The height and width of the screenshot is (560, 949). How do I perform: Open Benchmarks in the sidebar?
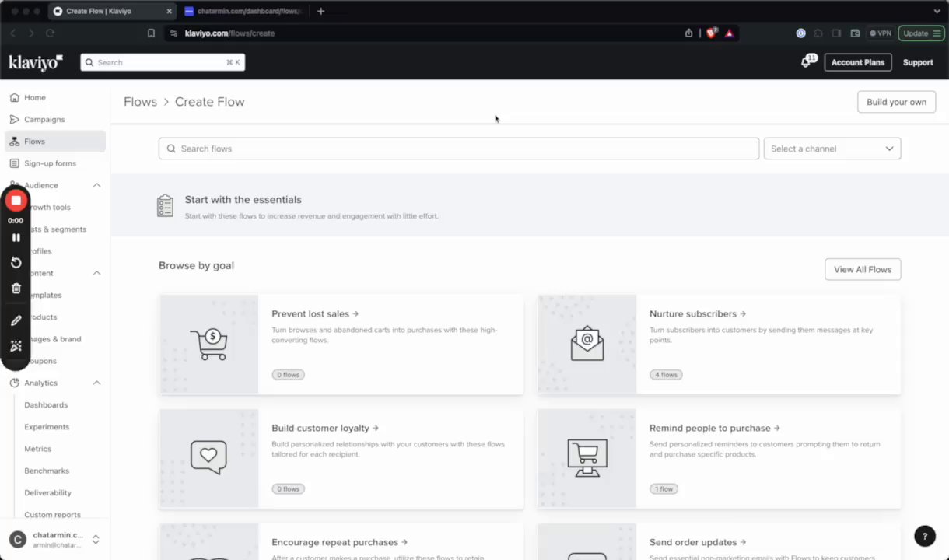pos(47,471)
